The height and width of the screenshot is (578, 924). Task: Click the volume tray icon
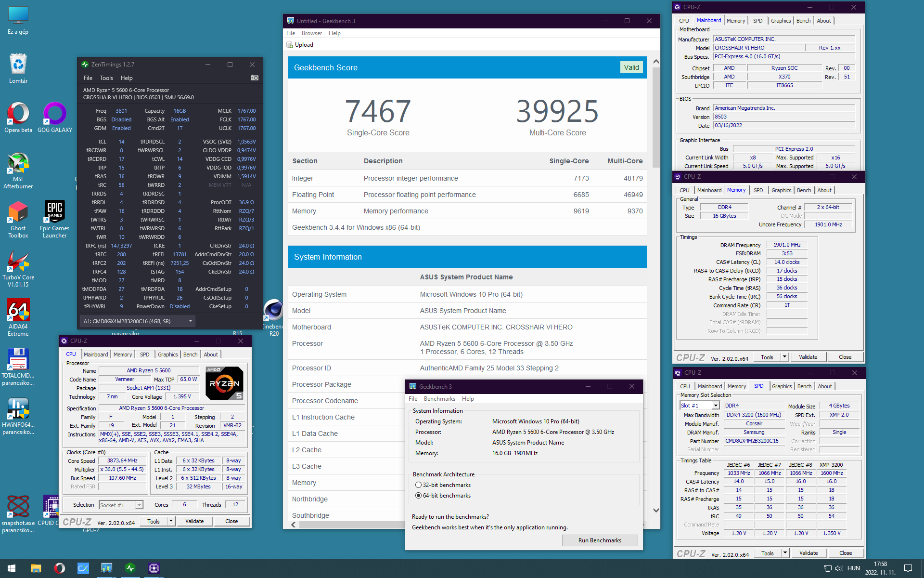click(x=839, y=568)
